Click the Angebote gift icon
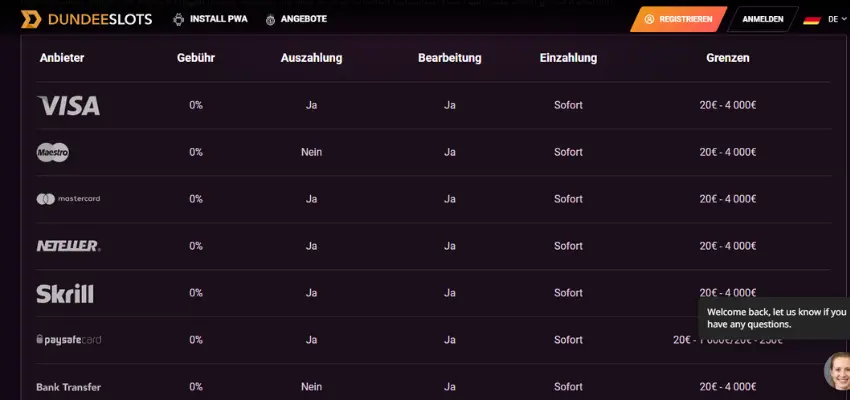The height and width of the screenshot is (400, 850). (271, 19)
